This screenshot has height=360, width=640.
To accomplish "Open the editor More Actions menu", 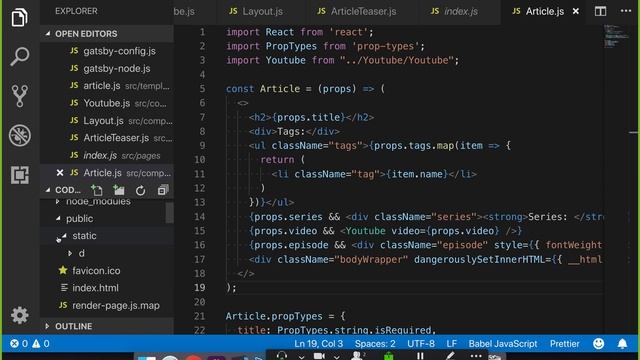I will (625, 11).
